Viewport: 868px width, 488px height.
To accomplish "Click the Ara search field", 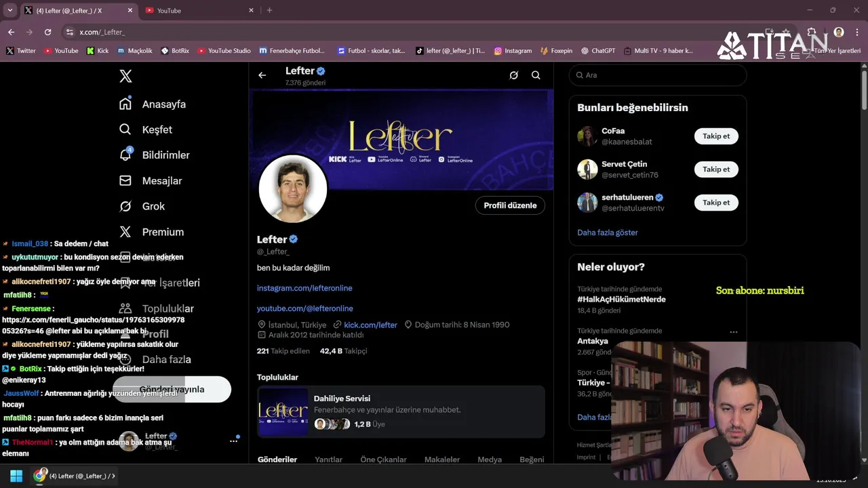I will coord(658,75).
